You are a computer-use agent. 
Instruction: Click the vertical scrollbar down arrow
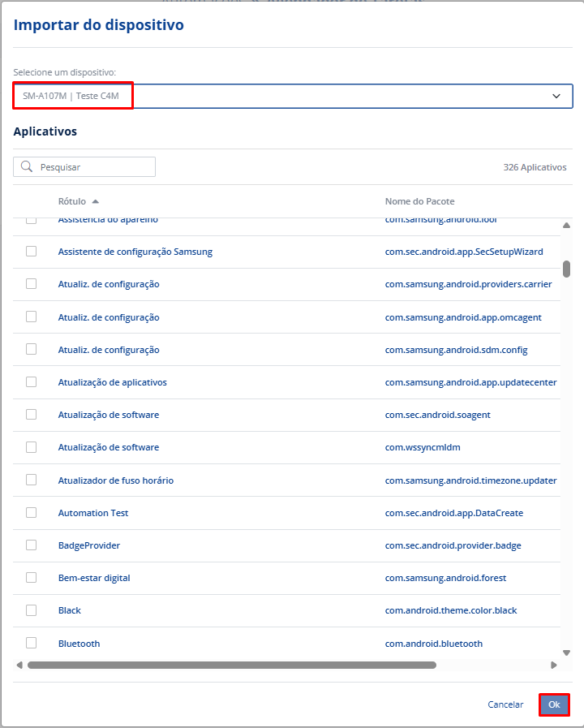566,652
